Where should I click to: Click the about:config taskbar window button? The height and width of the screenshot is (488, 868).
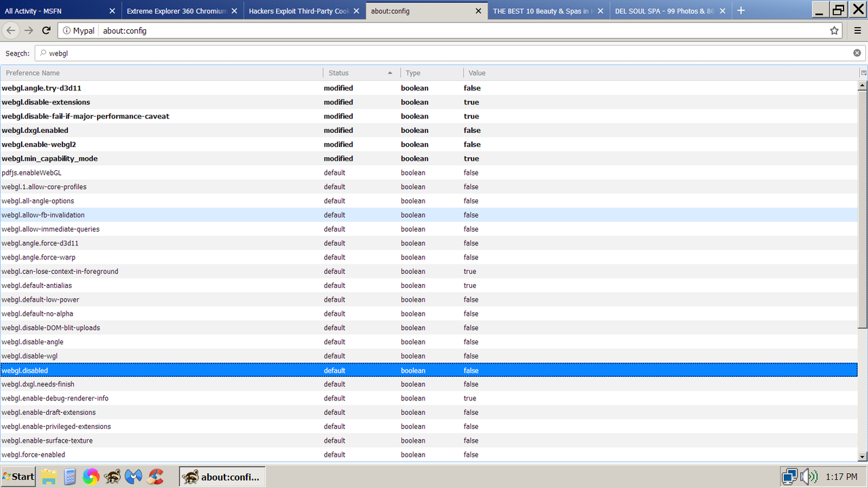click(222, 476)
